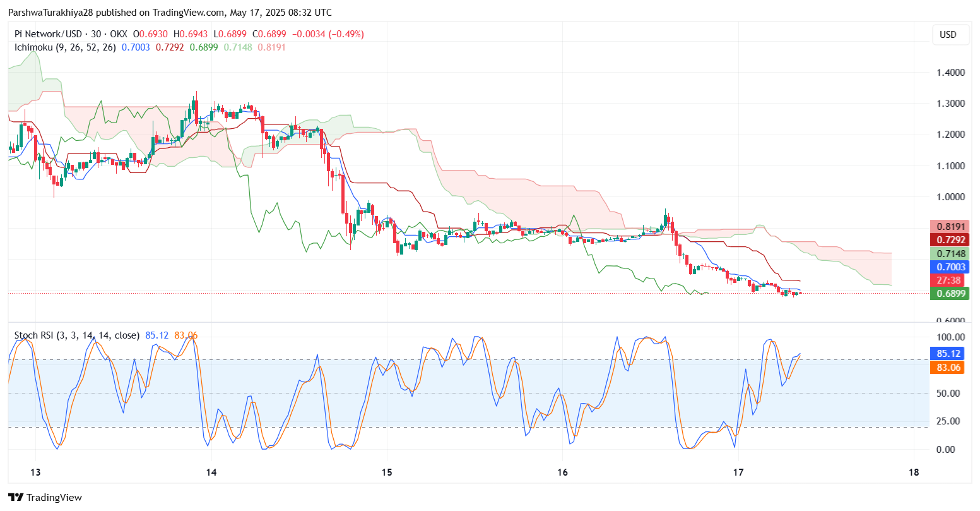Click the dark red 0.7292 price label
This screenshot has height=511, width=980.
click(x=949, y=240)
